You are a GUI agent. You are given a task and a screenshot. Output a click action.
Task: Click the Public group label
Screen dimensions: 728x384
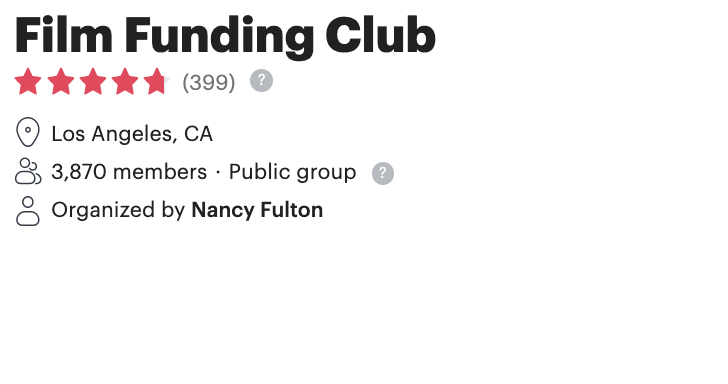tap(292, 173)
